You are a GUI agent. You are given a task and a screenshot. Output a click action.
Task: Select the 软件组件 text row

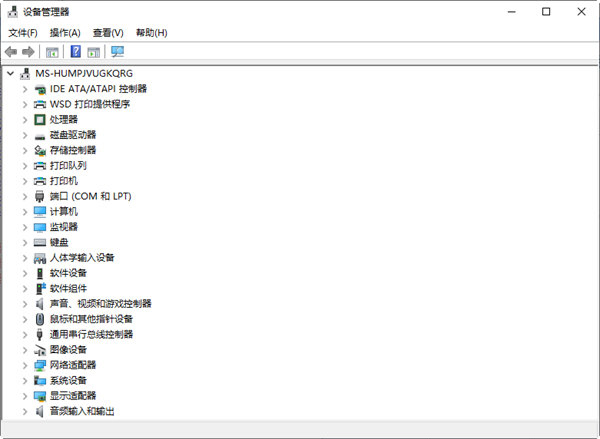tap(68, 288)
